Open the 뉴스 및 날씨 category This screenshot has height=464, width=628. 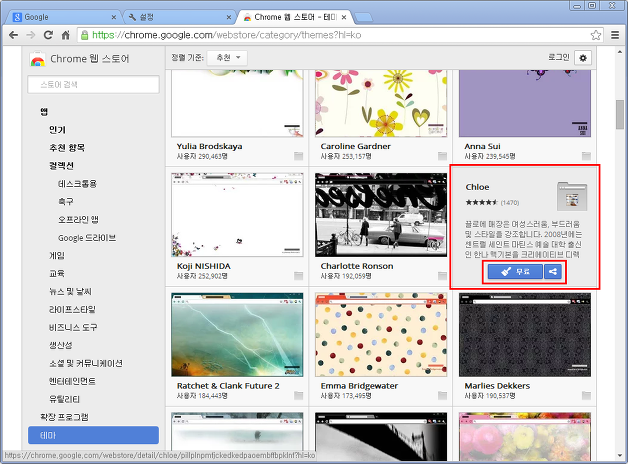[70, 291]
